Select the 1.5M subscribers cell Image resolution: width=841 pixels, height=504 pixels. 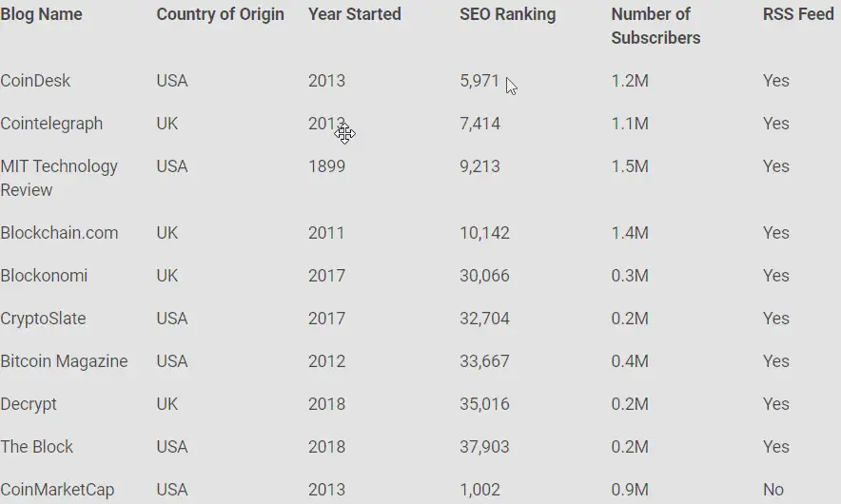629,166
